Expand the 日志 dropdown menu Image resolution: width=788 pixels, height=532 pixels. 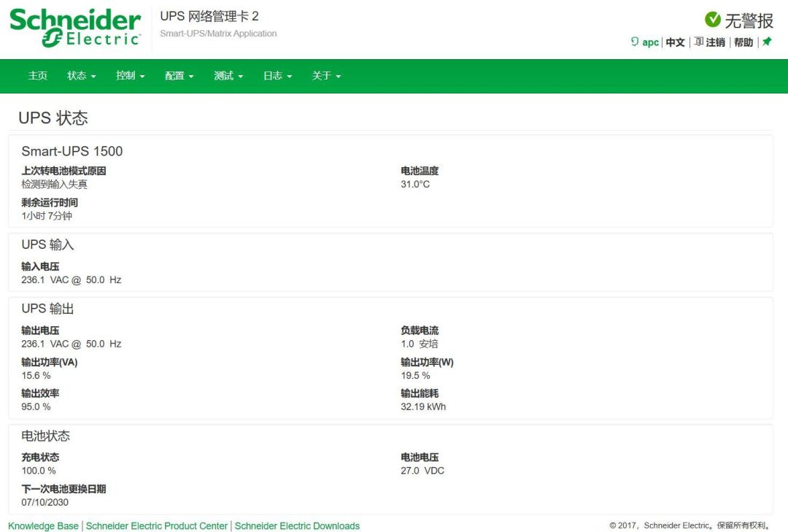[x=277, y=76]
